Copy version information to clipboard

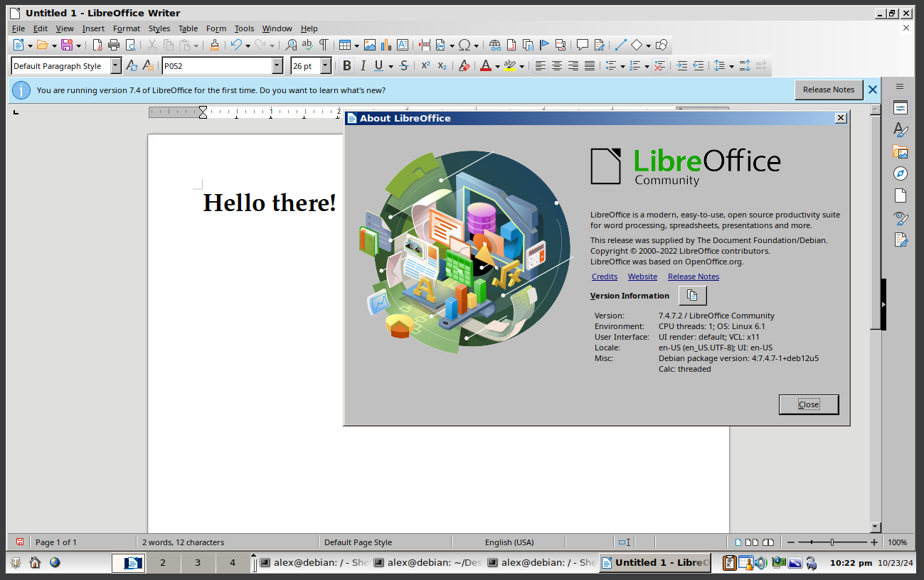point(692,296)
